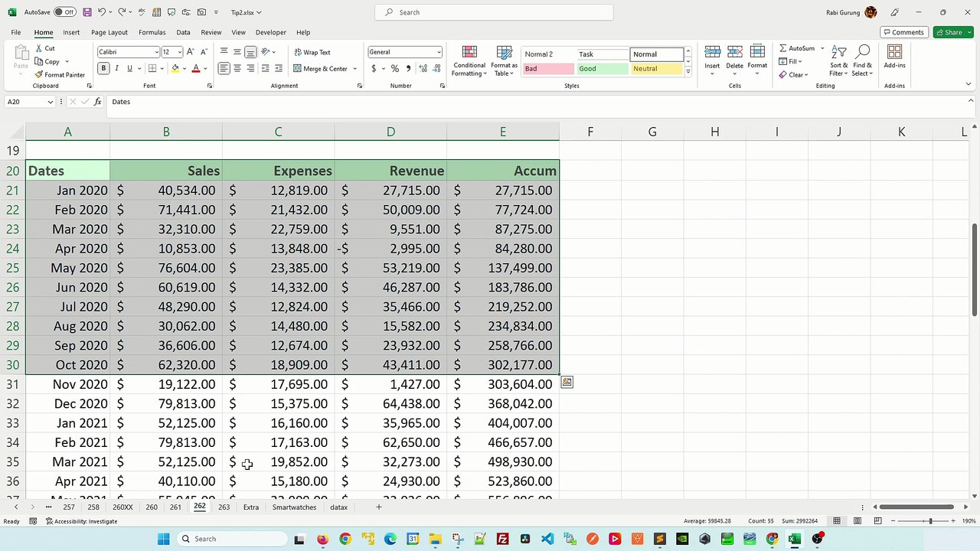Screen dimensions: 980x551
Task: Apply the Good cell style
Action: coord(601,69)
